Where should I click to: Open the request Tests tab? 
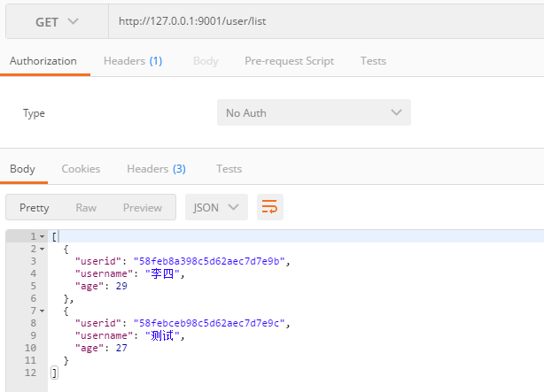373,61
